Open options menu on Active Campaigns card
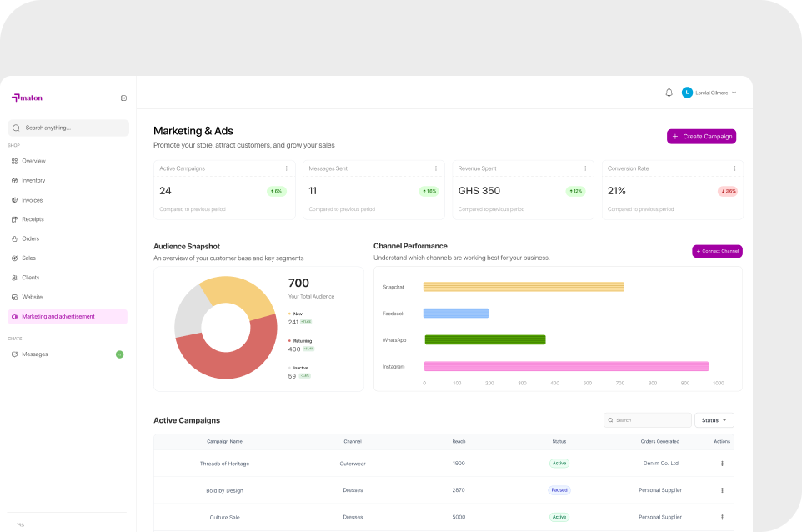This screenshot has height=532, width=802. (287, 168)
